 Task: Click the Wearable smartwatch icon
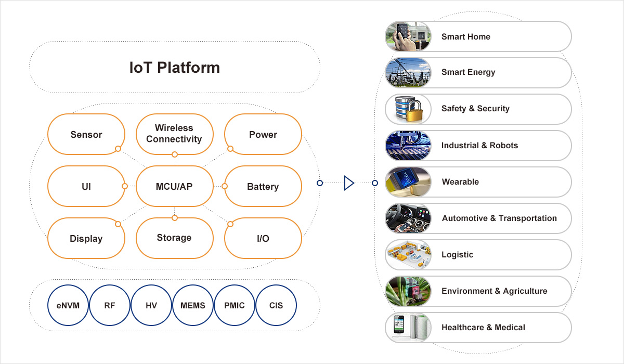point(408,182)
